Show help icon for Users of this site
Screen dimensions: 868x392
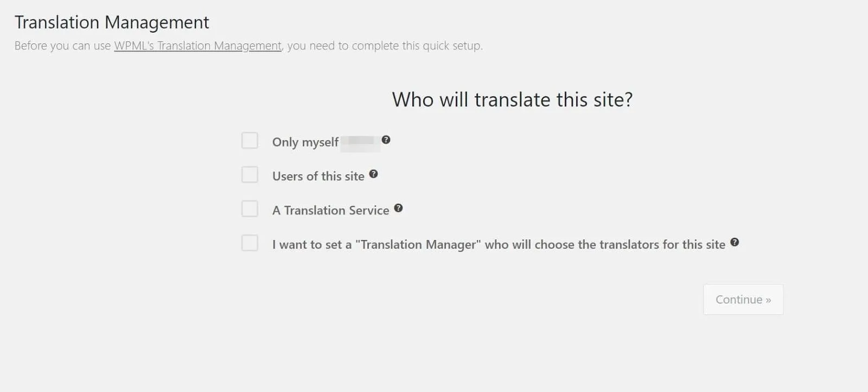pos(373,174)
